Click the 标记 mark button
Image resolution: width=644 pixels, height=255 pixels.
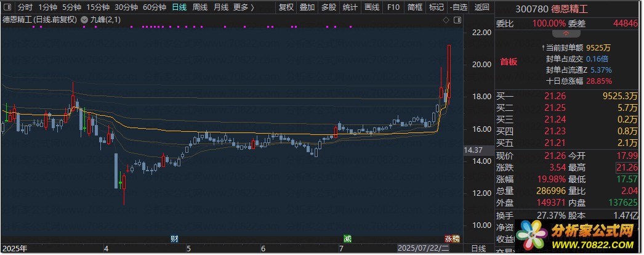point(436,7)
